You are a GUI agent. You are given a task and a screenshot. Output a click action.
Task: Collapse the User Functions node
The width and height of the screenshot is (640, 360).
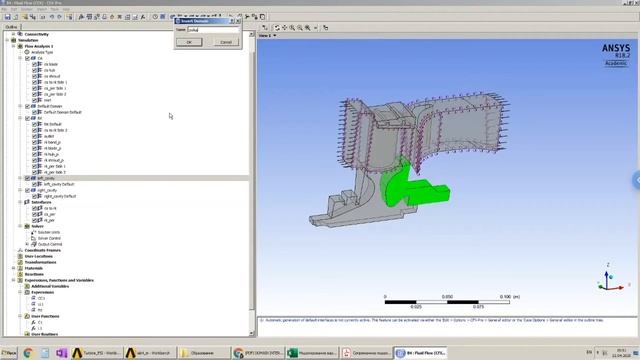pyautogui.click(x=20, y=316)
